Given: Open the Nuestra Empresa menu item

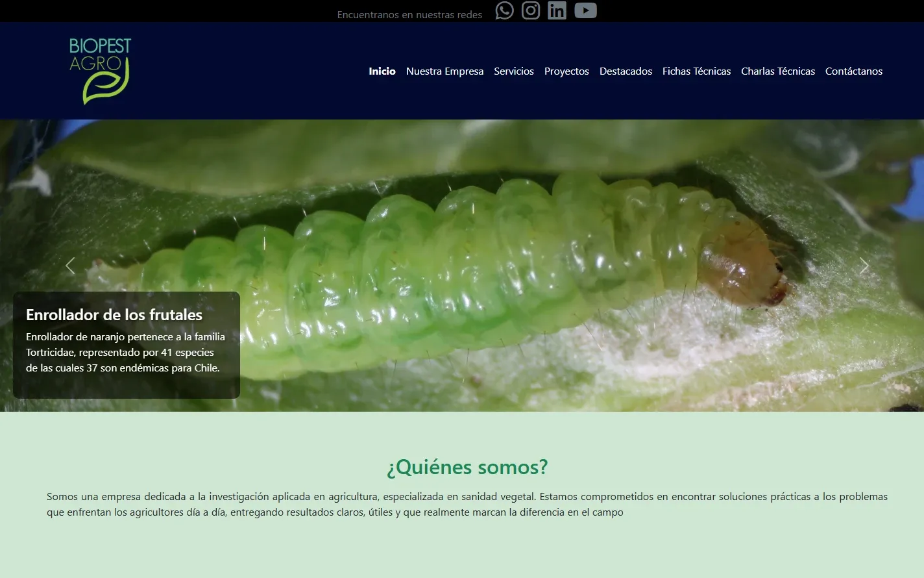Looking at the screenshot, I should tap(444, 71).
